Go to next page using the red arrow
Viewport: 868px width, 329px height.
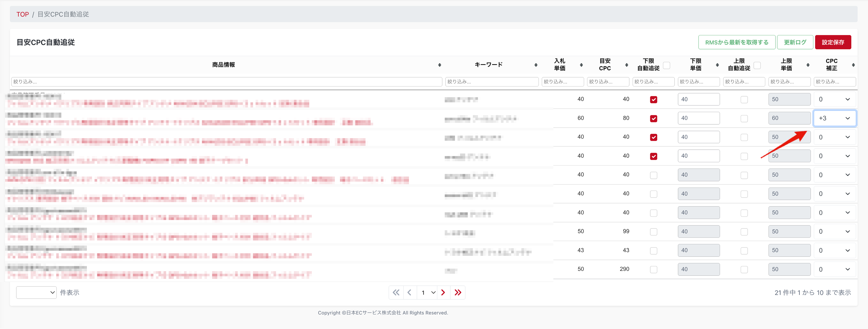pos(443,293)
